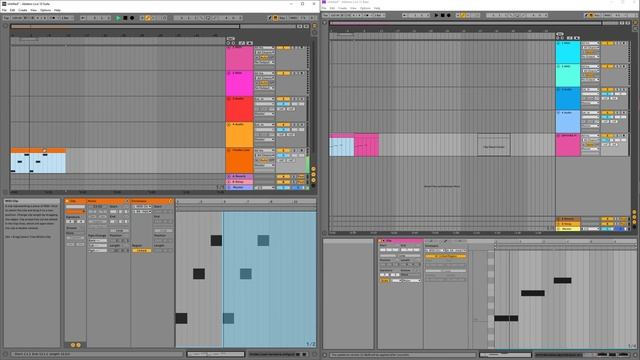Set Auto monitoring on 1 MIDI, left window

[x=264, y=58]
